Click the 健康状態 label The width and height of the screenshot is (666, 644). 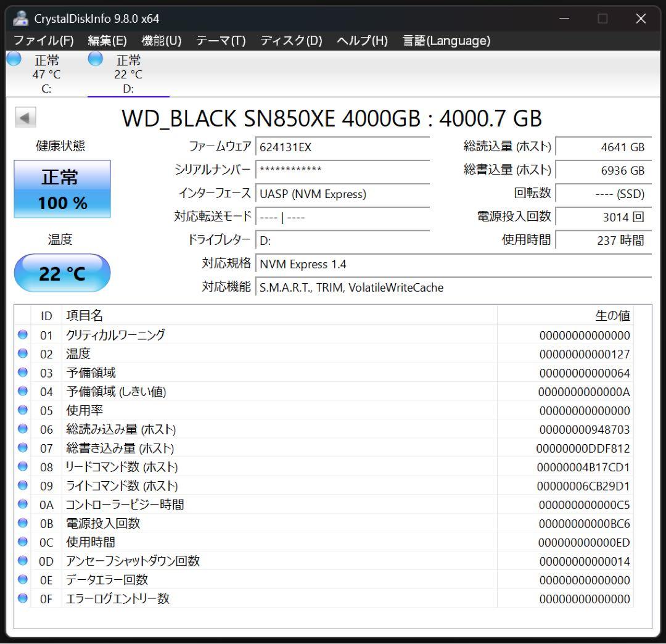pos(60,146)
